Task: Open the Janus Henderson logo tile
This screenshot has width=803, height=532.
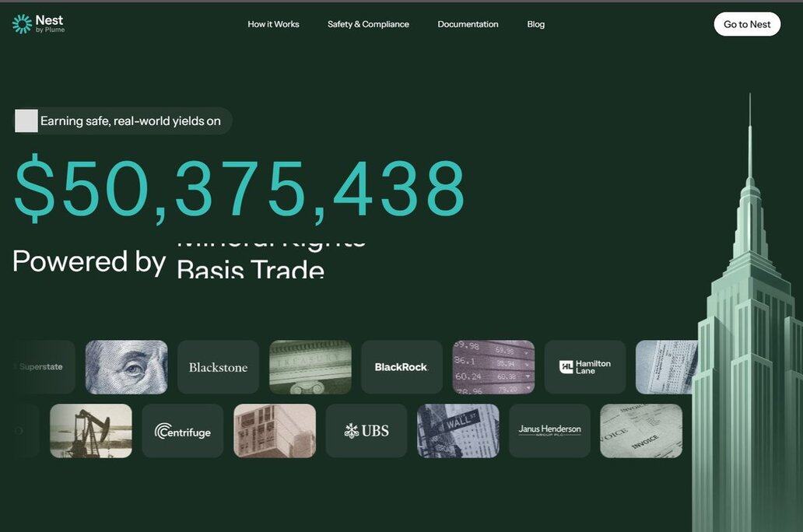Action: coord(549,431)
